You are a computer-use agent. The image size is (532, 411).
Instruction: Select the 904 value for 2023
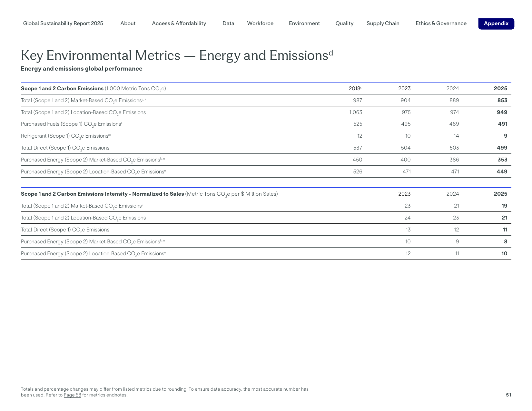[x=406, y=101]
